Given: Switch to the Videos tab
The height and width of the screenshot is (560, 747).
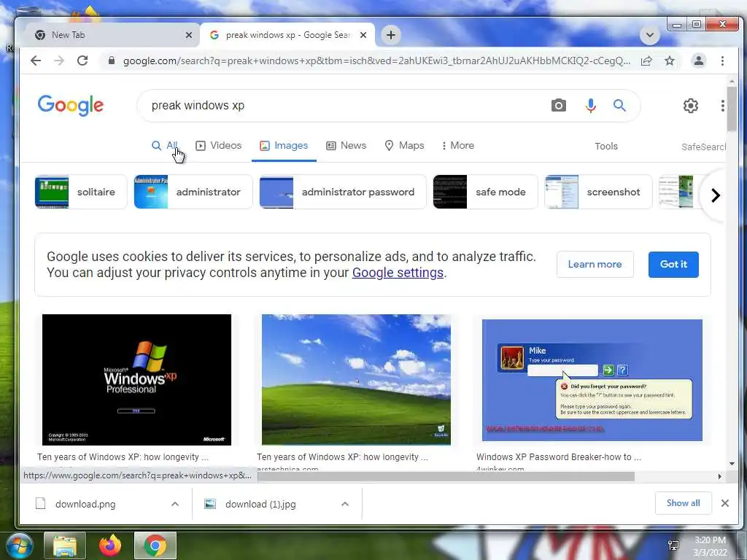Looking at the screenshot, I should 219,145.
